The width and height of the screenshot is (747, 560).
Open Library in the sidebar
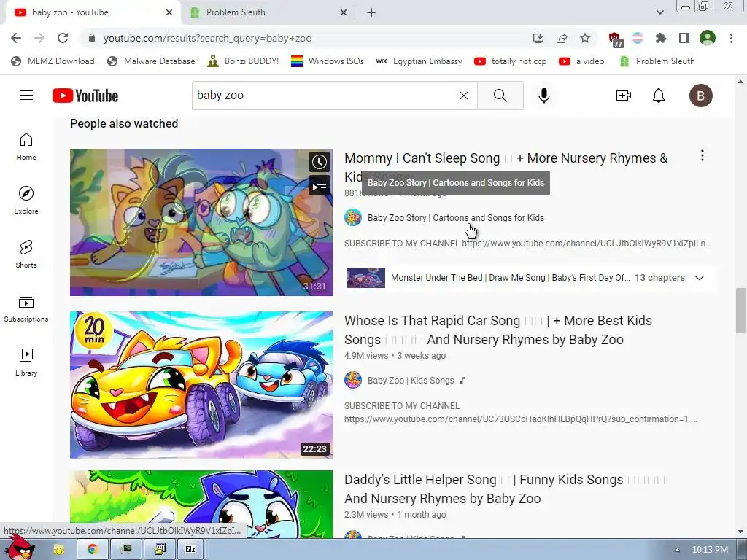tap(26, 362)
